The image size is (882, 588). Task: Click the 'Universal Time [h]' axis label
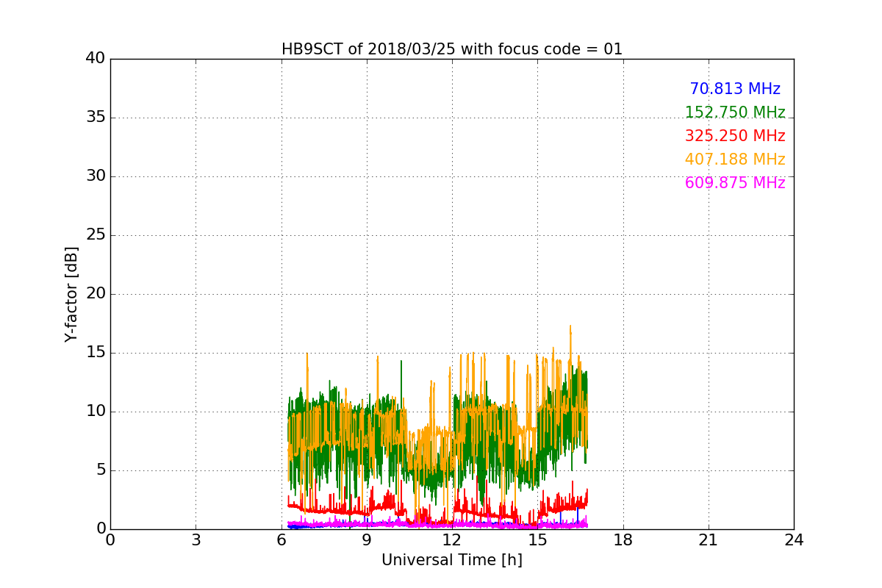[x=452, y=560]
